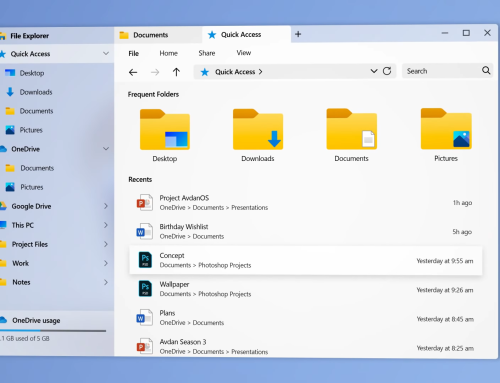
Task: Click chevron after Quick Access breadcrumb
Action: point(260,72)
